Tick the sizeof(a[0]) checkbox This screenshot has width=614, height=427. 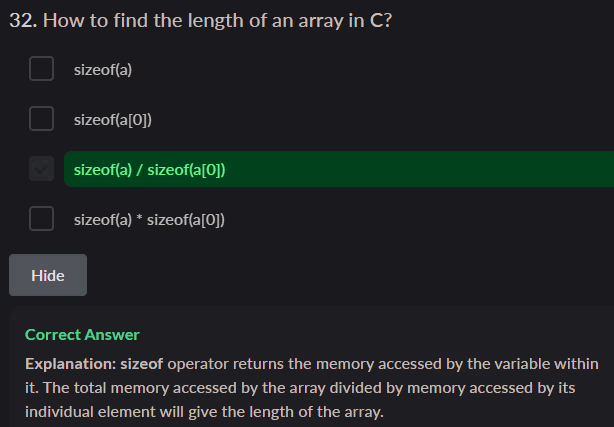(x=41, y=119)
